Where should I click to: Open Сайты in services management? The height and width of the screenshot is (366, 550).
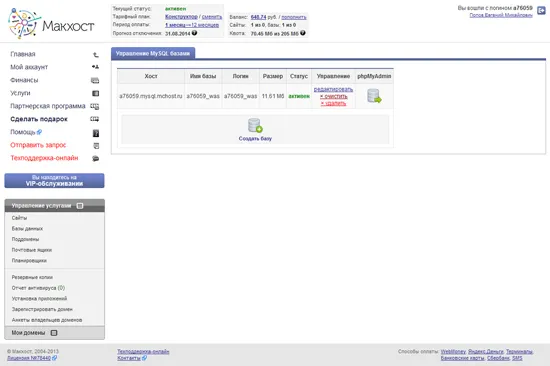coord(19,218)
